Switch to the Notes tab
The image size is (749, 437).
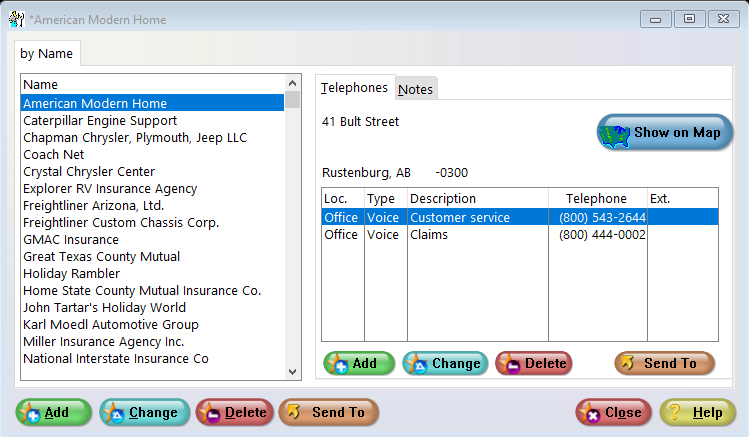coord(416,89)
